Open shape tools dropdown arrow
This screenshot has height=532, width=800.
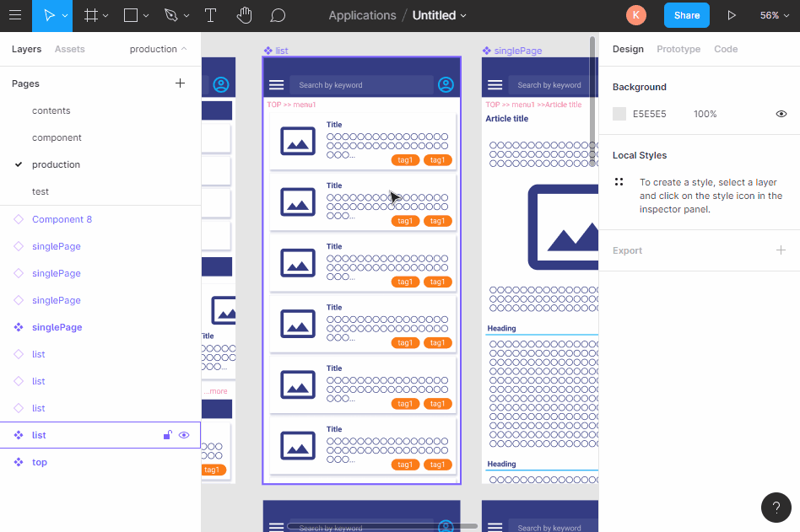146,16
